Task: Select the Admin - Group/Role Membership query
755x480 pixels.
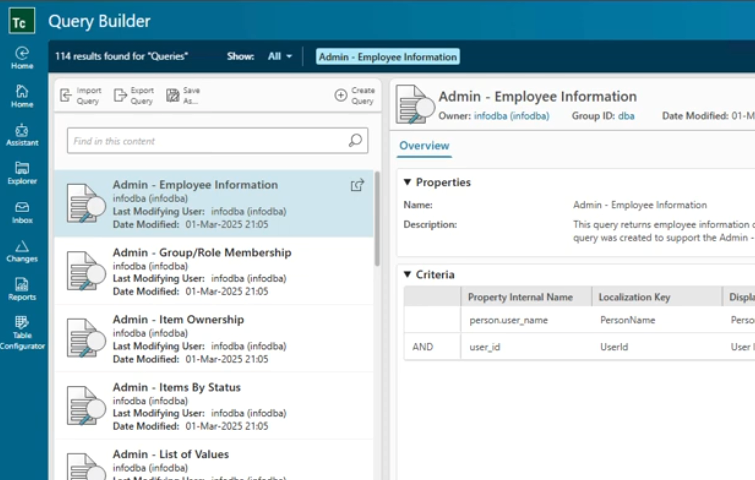Action: pos(214,271)
